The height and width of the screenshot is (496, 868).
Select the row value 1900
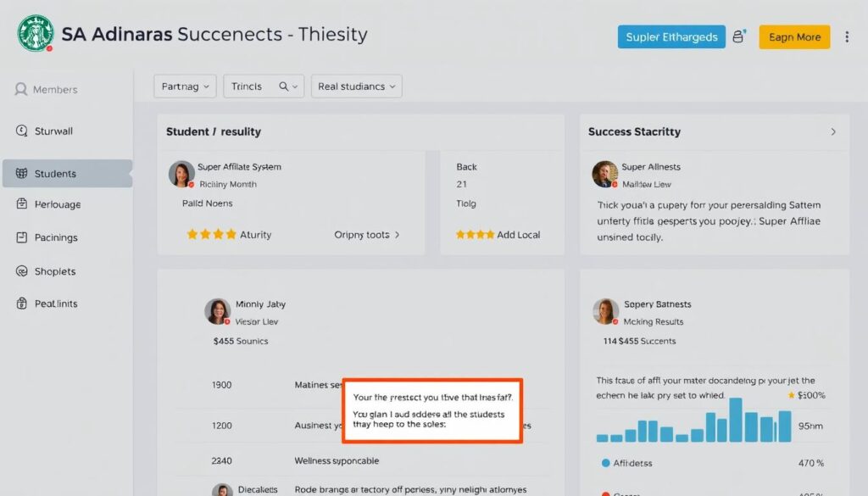[221, 385]
